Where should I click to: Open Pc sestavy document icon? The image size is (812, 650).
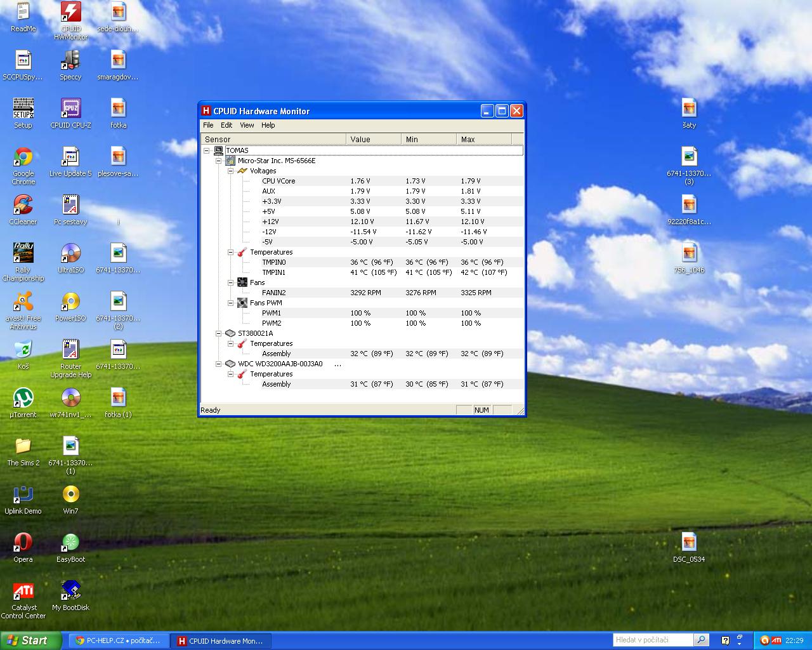point(70,211)
